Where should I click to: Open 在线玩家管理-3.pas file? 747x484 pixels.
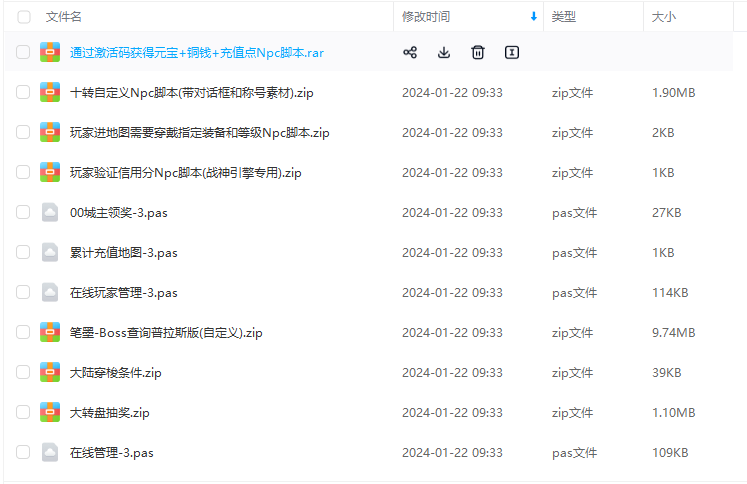124,292
